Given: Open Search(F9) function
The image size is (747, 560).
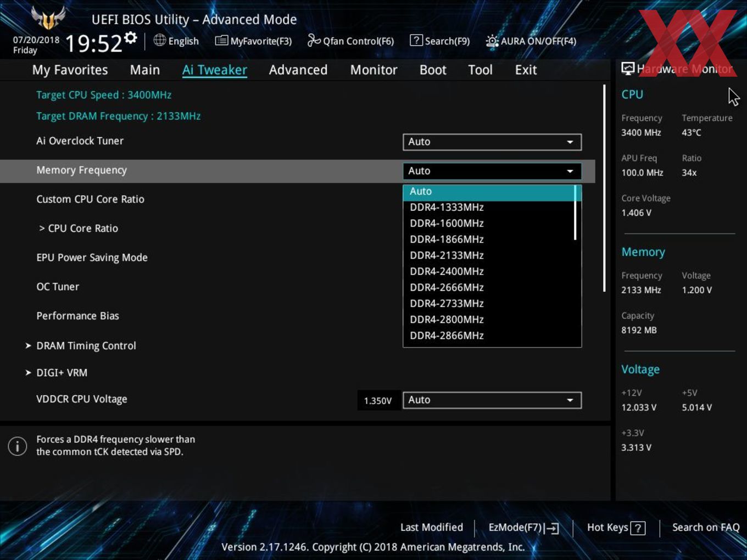Looking at the screenshot, I should point(447,41).
